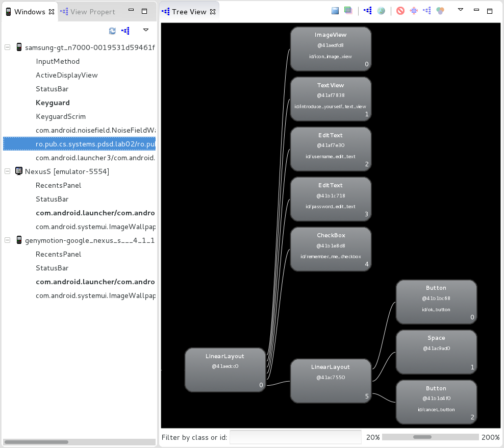504x448 pixels.
Task: Select StatusBar under genymotion device
Action: pyautogui.click(x=52, y=268)
